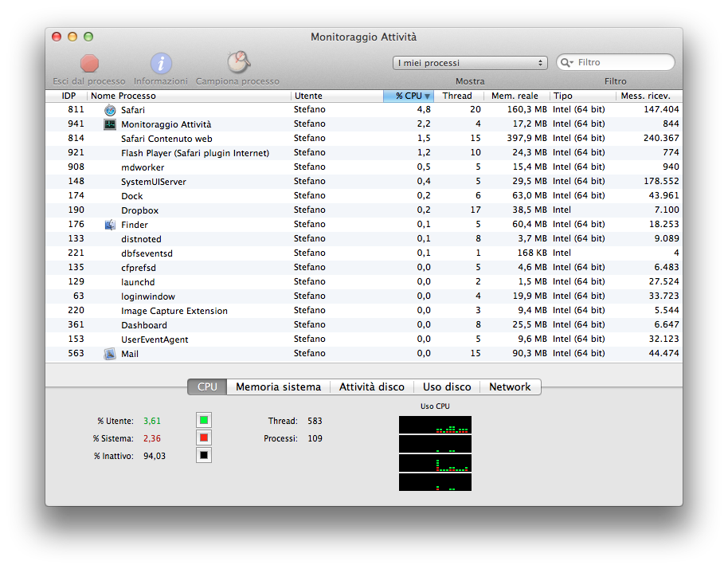Viewport: 728px width, 569px height.
Task: Select the Dashboard process row
Action: (364, 325)
